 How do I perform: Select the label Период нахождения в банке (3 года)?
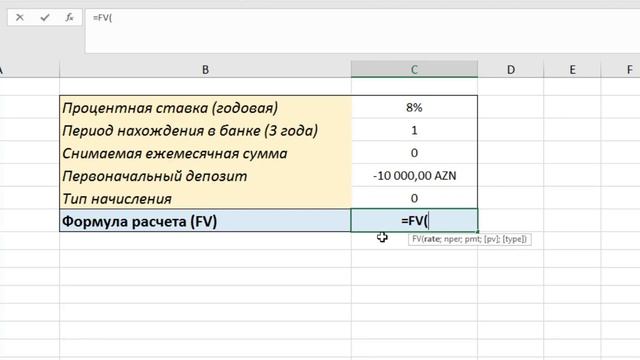click(x=190, y=131)
